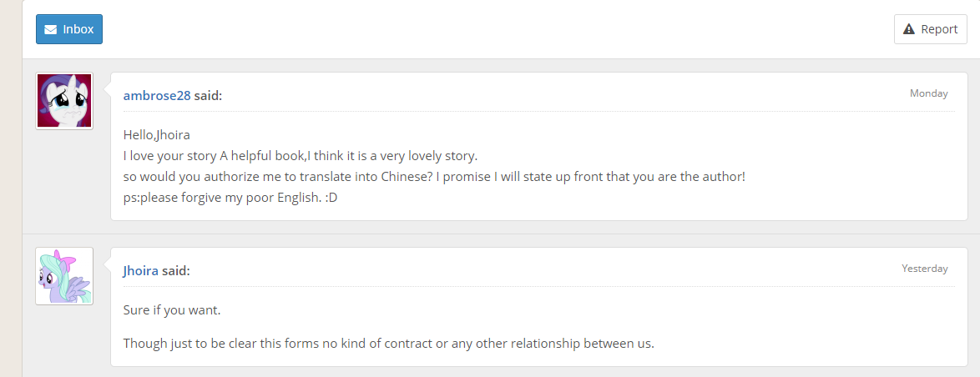This screenshot has width=980, height=377.
Task: Click the 'Sure if you want.' reply text
Action: 172,310
